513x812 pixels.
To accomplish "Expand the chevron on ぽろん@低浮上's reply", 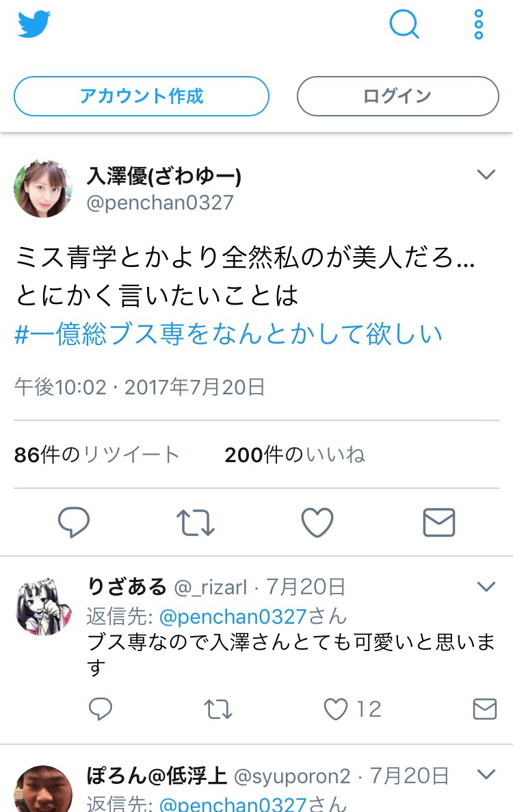I will [x=486, y=774].
